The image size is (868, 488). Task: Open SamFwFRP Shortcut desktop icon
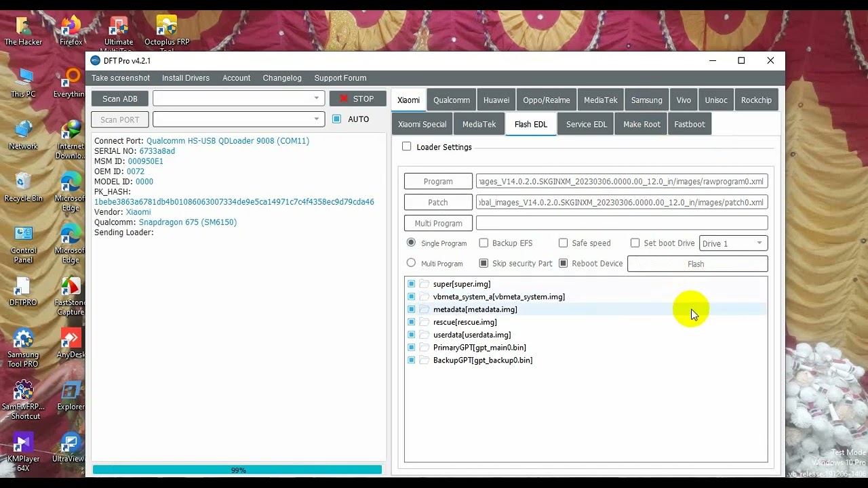point(23,400)
